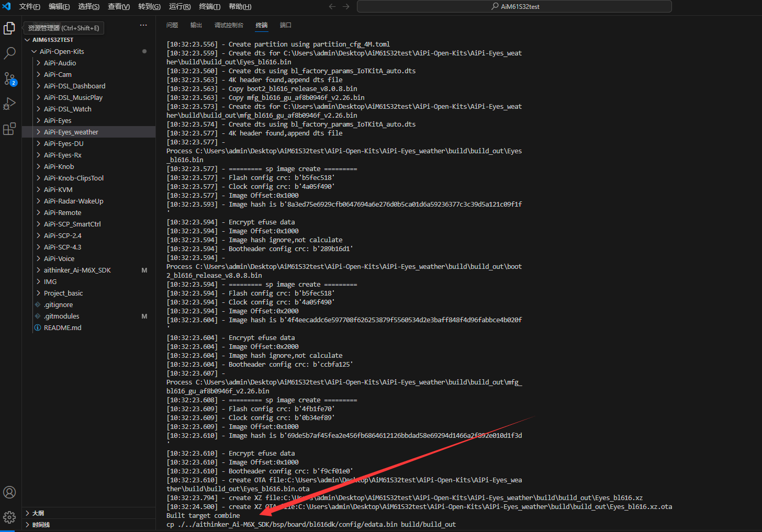Select the AiPi-Knob folder
Viewport: 762px width, 532px height.
pos(88,166)
